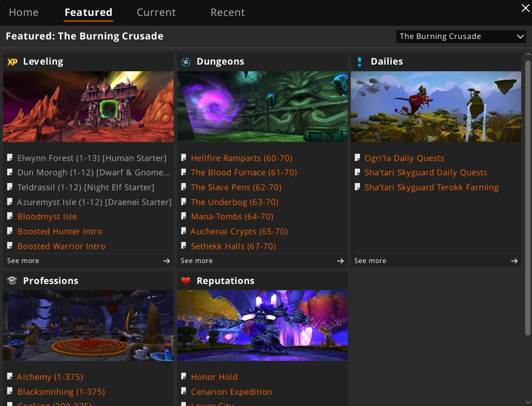This screenshot has height=406, width=532.
Task: Click the document icon beside Hellfire Ramparts
Action: pos(184,158)
